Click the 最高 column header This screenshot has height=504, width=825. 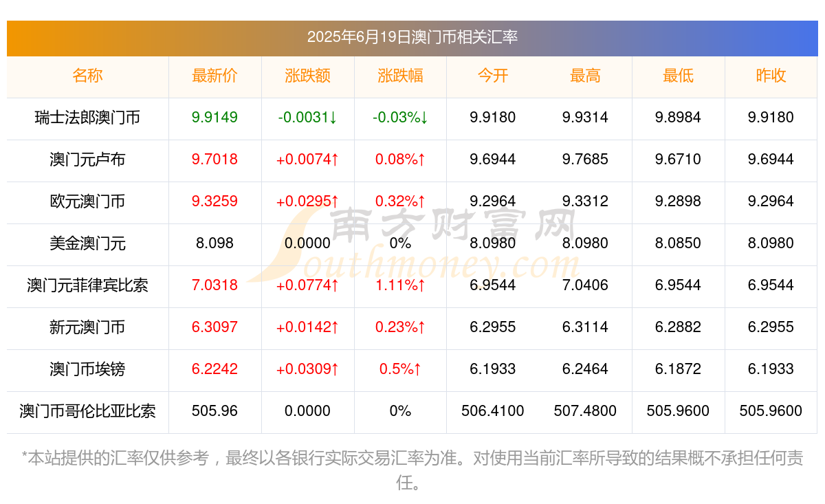tap(585, 76)
